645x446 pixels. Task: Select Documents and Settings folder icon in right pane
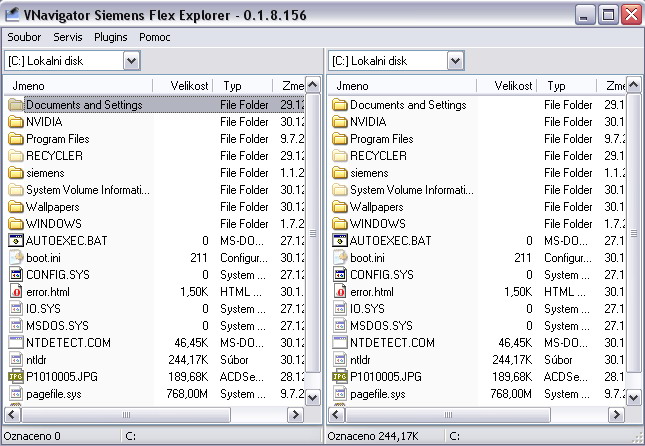[x=340, y=105]
